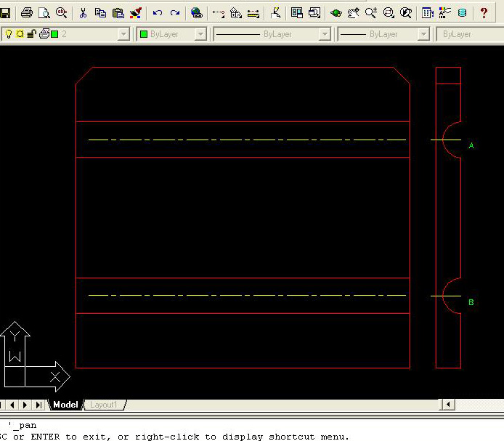
Task: Toggle layer 2 on/off lightbulb
Action: coord(9,33)
